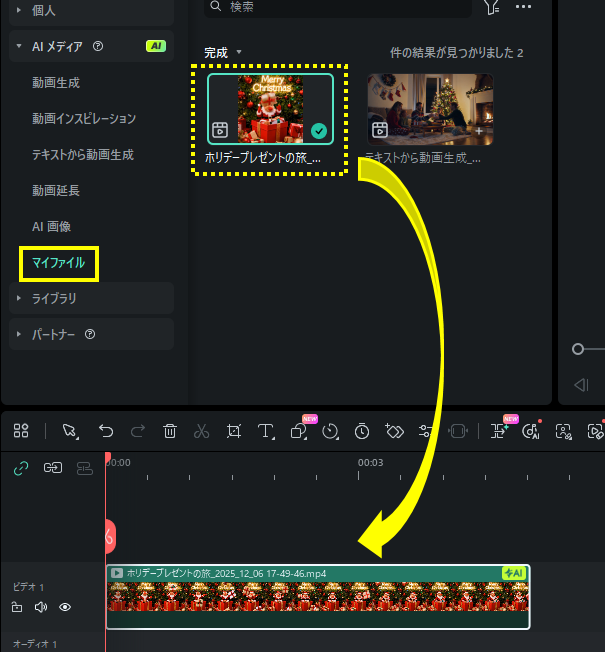Screen dimensions: 605x652
Task: Select the ホリデープレゼントの旅 Christmas thumbnail
Action: click(270, 109)
